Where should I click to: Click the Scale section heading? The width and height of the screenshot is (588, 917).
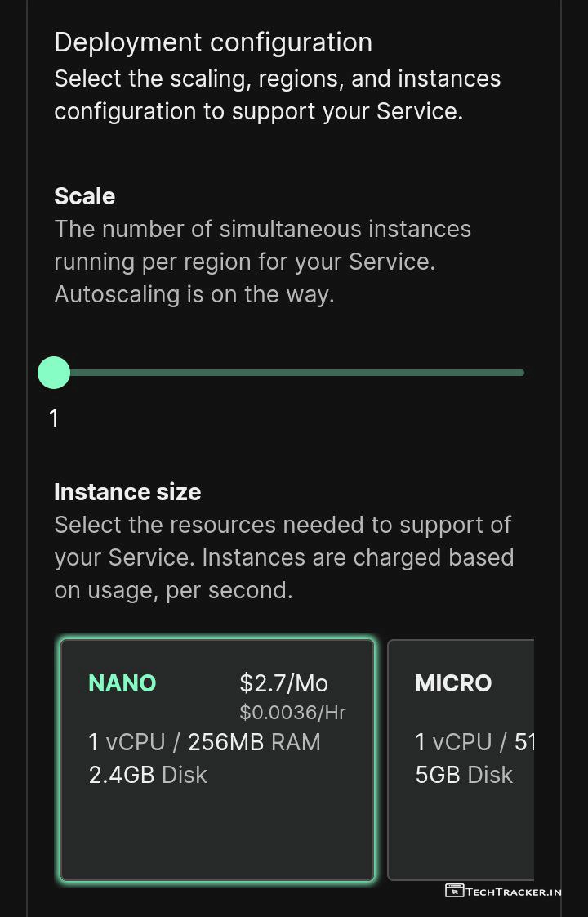click(84, 196)
